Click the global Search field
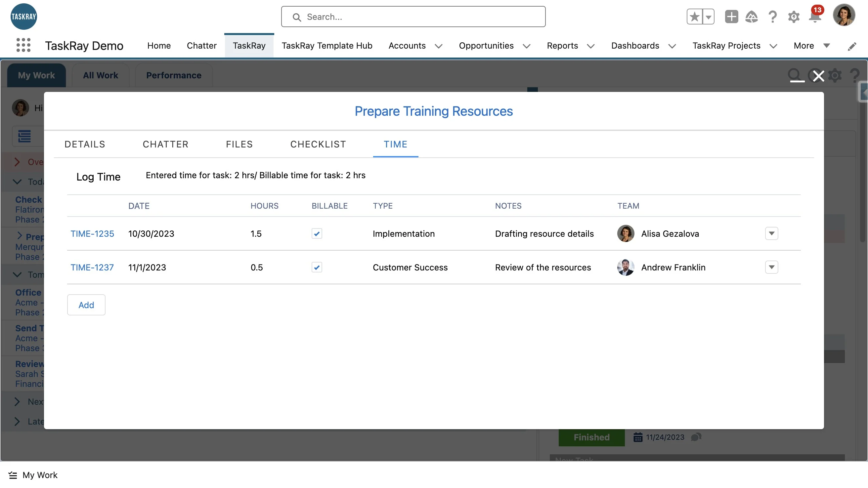This screenshot has width=868, height=488. (413, 17)
